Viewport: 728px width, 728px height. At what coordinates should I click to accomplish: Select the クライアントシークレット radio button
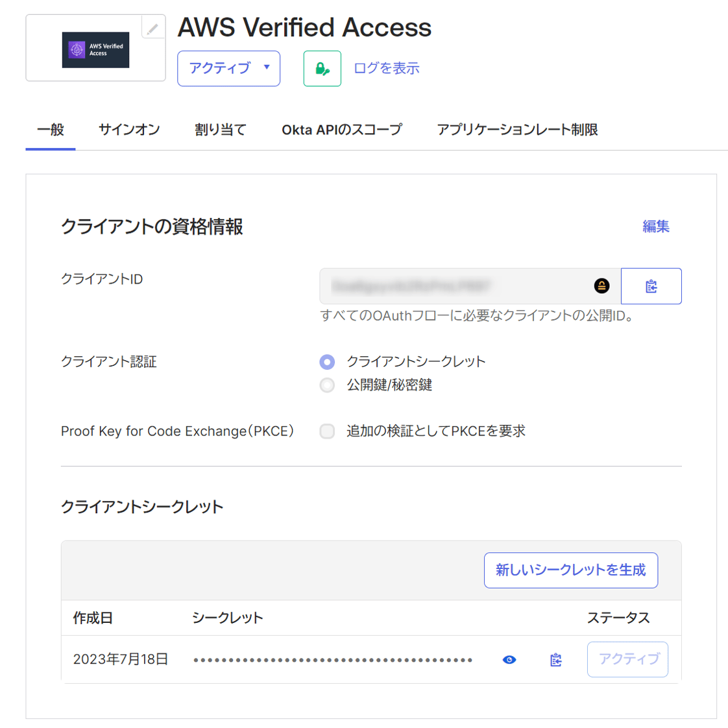click(327, 362)
